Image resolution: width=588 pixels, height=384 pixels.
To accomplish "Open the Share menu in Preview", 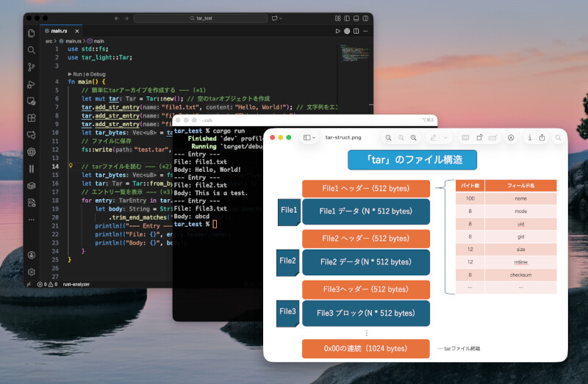I will (542, 138).
